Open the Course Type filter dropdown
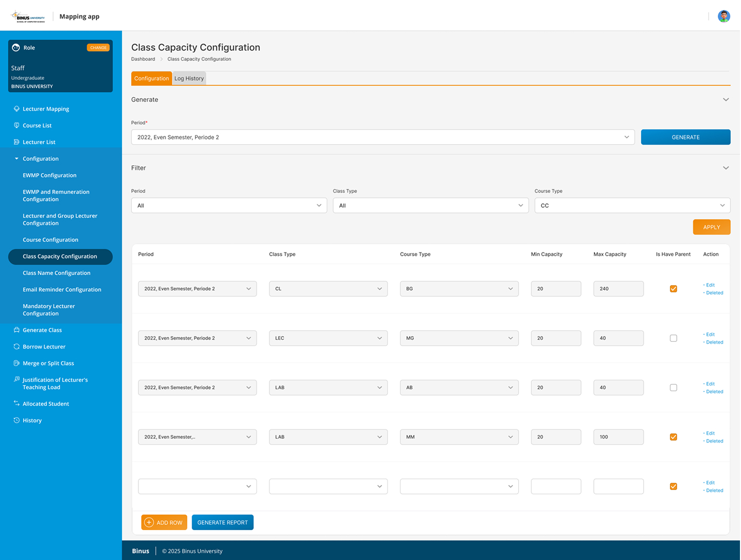The width and height of the screenshot is (741, 560). (x=632, y=205)
